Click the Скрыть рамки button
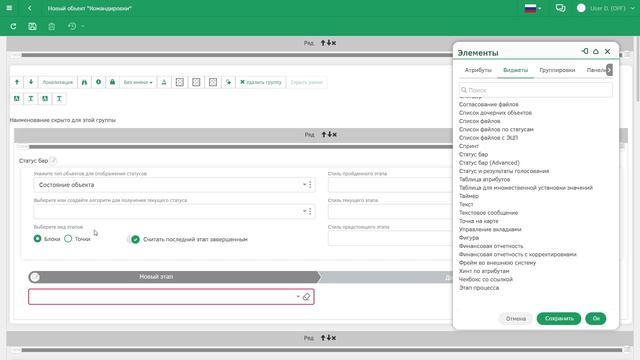 (306, 82)
